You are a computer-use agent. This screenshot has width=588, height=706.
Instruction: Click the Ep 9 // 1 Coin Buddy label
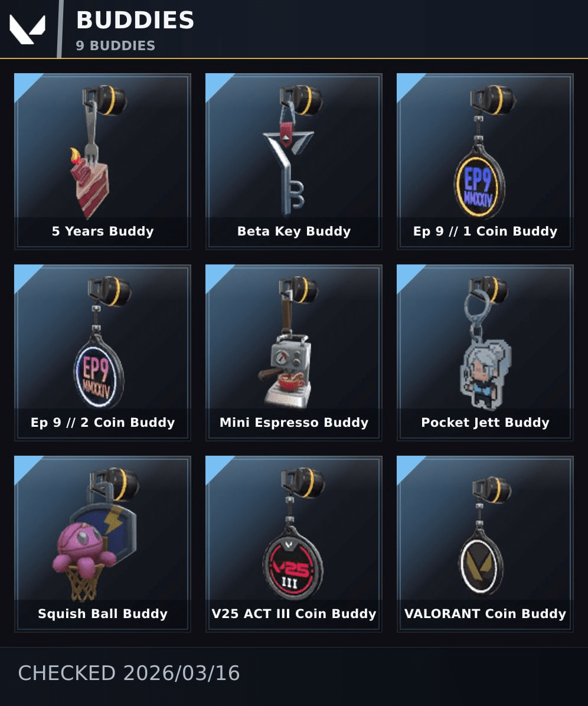[485, 231]
